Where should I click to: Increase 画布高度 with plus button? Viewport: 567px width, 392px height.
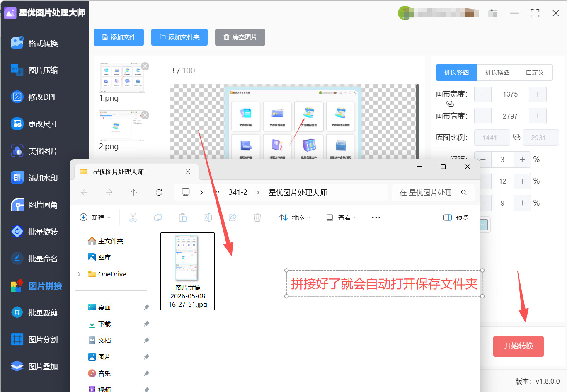pyautogui.click(x=538, y=116)
